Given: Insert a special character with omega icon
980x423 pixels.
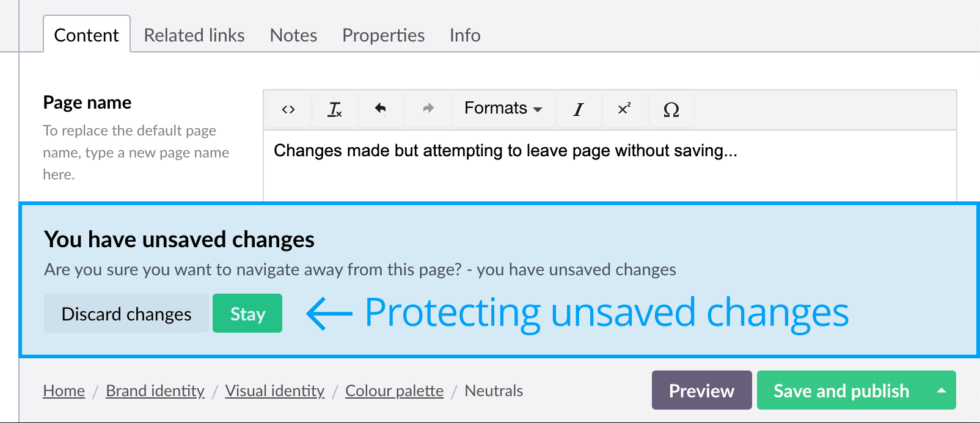Looking at the screenshot, I should coord(671,109).
